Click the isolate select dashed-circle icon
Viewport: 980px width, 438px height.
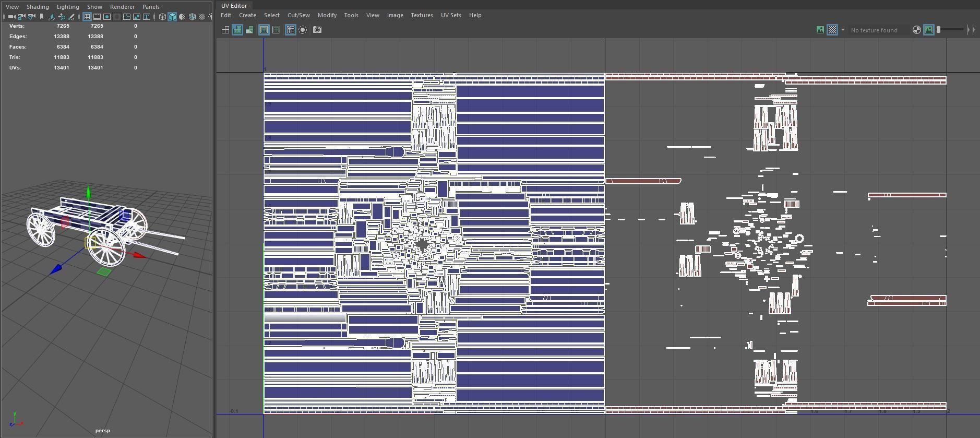(x=303, y=30)
